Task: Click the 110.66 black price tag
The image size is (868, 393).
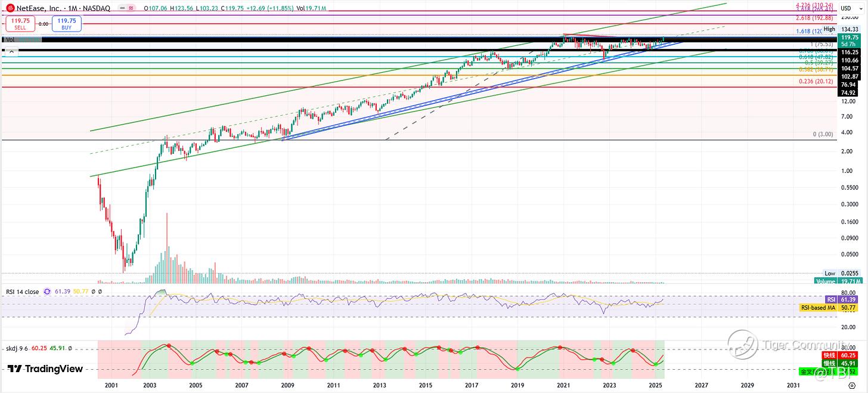Action: click(850, 60)
